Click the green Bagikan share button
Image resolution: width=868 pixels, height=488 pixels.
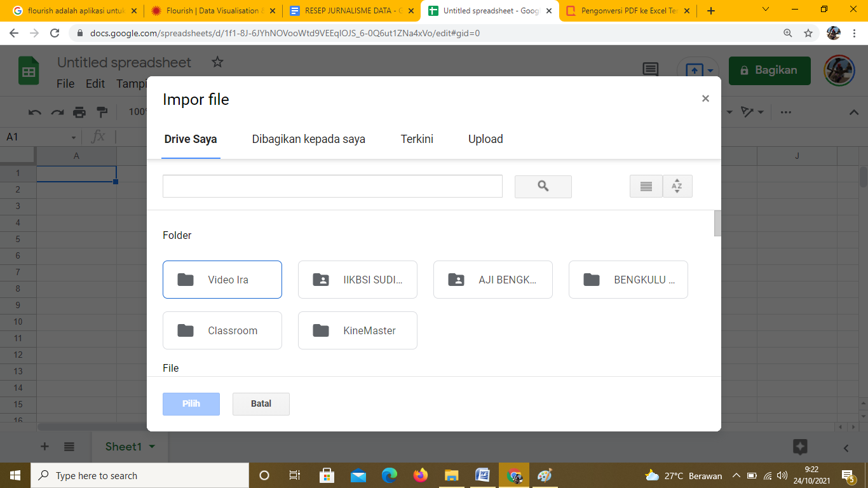coord(769,71)
